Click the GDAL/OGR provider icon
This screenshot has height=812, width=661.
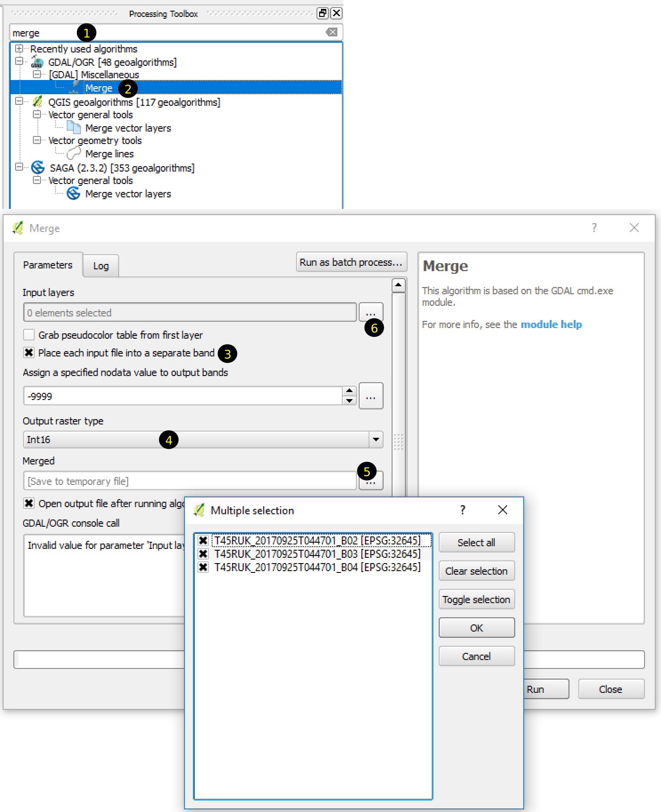click(x=37, y=62)
